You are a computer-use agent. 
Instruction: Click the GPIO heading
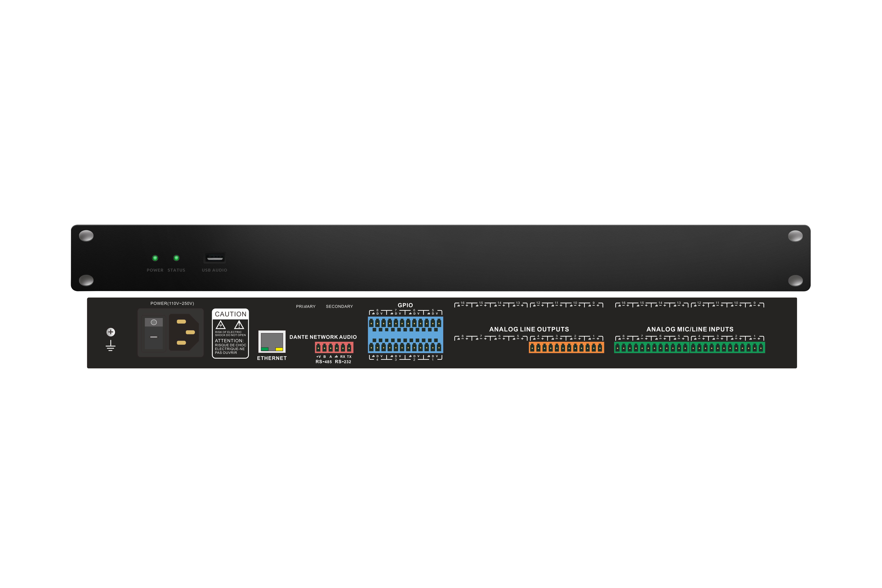pos(405,305)
